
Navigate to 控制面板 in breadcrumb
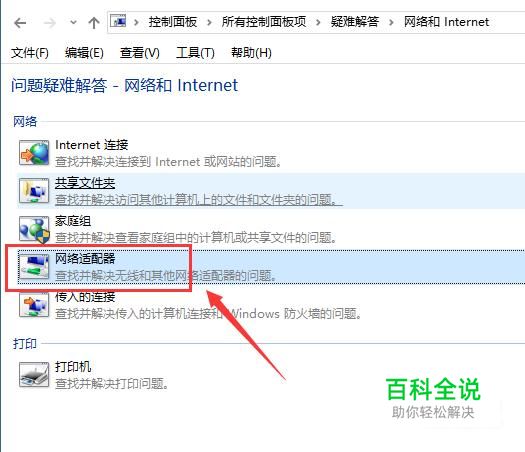pyautogui.click(x=173, y=22)
